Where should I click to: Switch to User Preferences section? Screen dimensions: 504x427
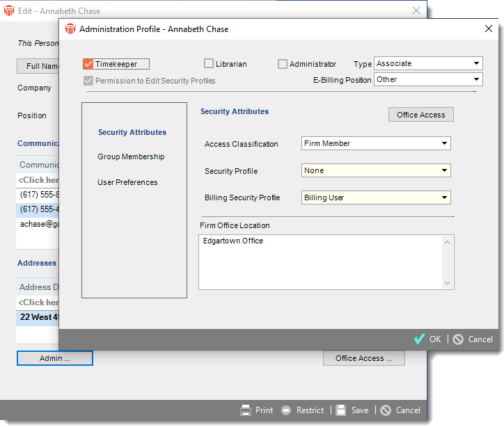coord(127,182)
